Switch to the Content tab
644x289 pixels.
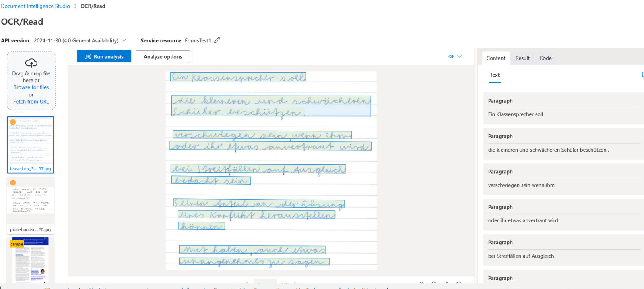click(496, 58)
